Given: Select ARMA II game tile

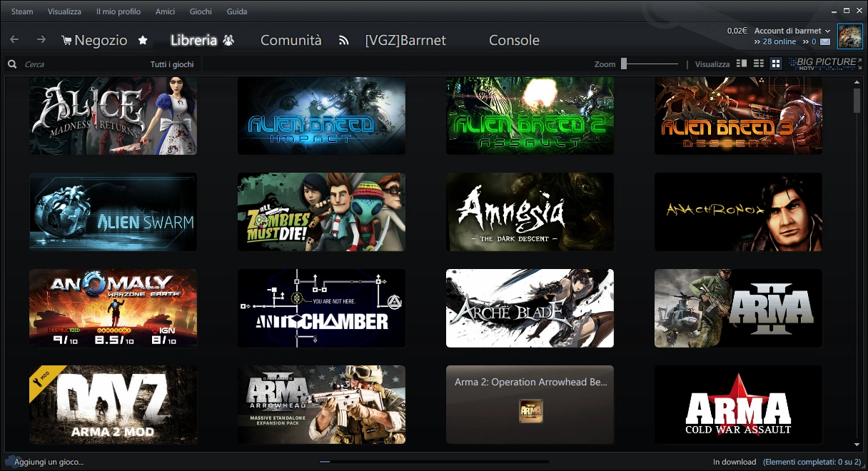Looking at the screenshot, I should [738, 308].
